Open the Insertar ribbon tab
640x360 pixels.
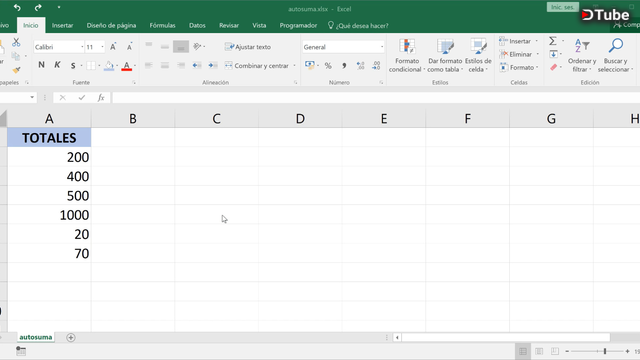pos(62,25)
